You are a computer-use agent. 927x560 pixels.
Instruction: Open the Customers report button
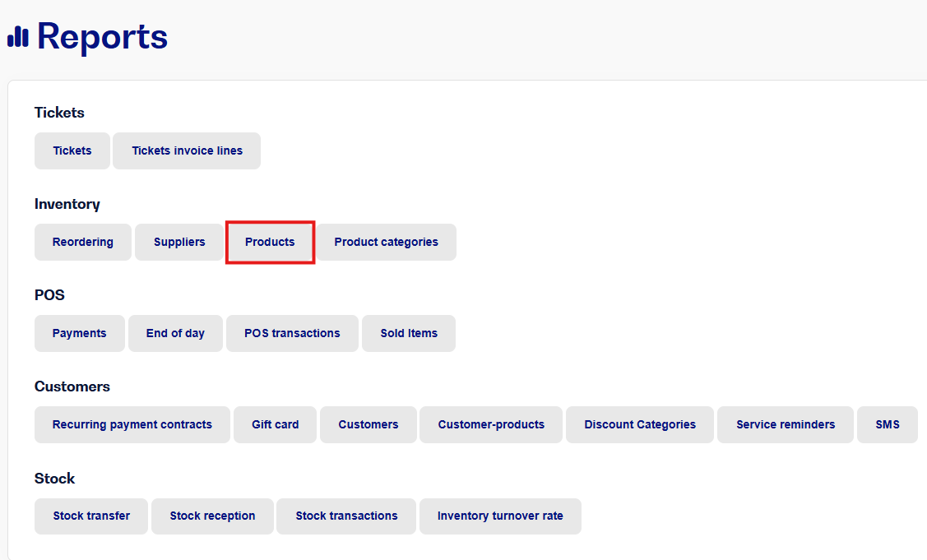tap(368, 424)
